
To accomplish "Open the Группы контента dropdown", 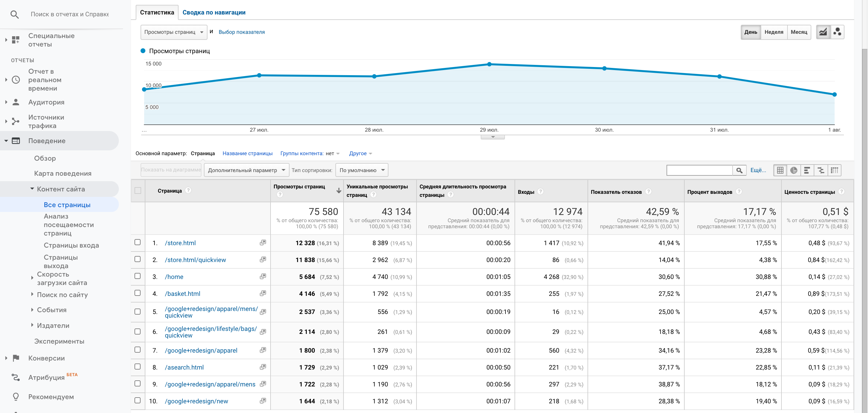I will click(310, 154).
